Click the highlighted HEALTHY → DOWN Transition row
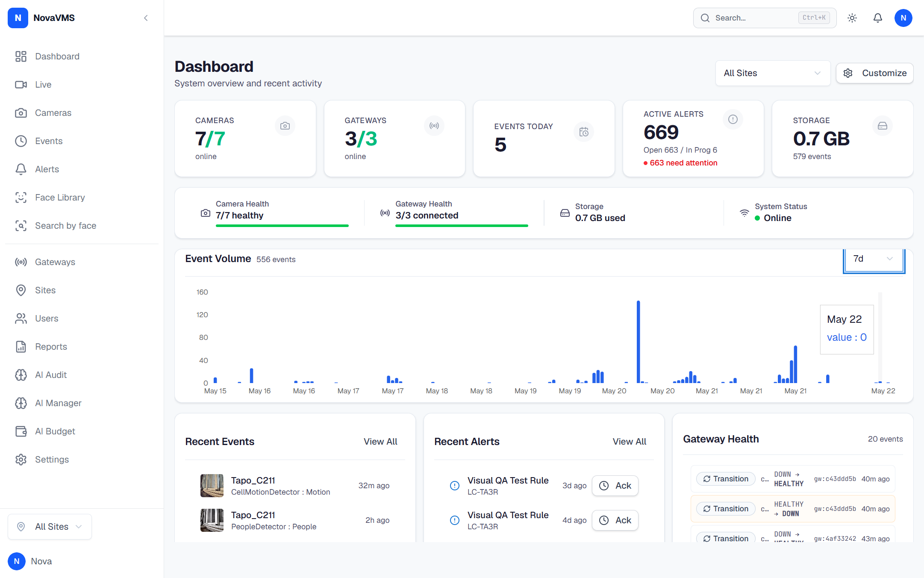The width and height of the screenshot is (924, 578). [793, 509]
